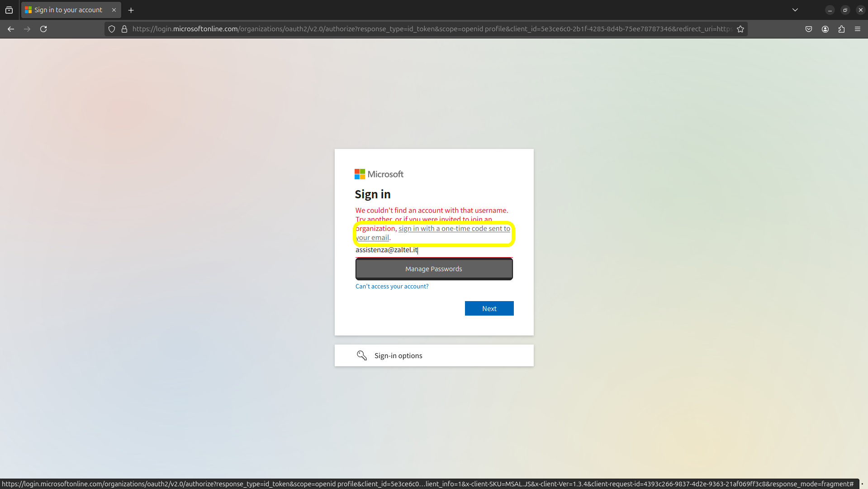Open the Extensions puzzle icon
868x489 pixels.
pyautogui.click(x=841, y=29)
